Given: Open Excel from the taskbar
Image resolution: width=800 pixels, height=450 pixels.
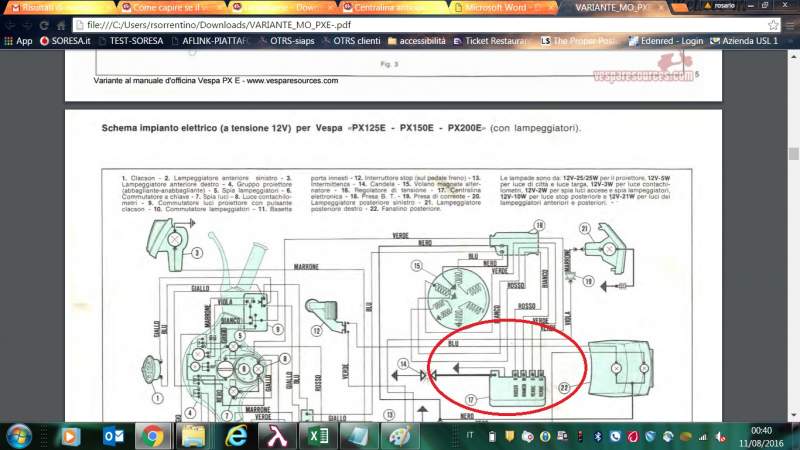Looking at the screenshot, I should point(318,436).
